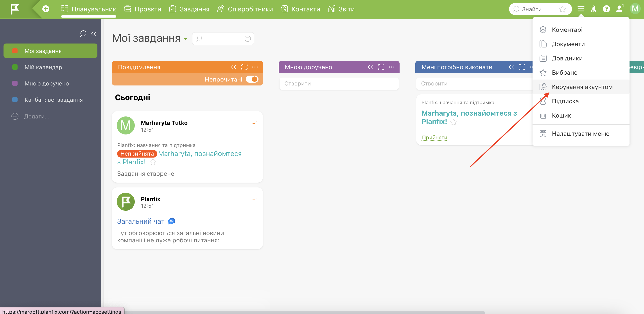This screenshot has height=314, width=644.
Task: Toggle the hamburger main menu icon
Action: click(x=581, y=9)
